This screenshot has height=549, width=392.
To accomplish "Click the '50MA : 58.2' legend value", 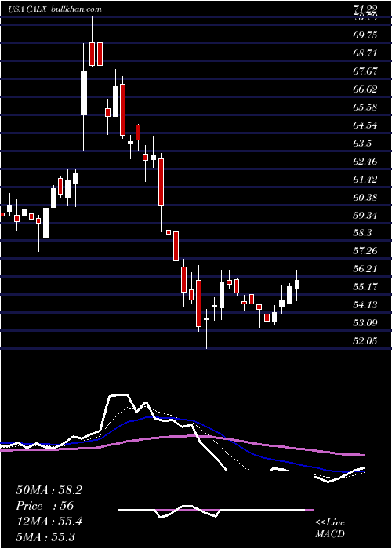I will pos(49,490).
